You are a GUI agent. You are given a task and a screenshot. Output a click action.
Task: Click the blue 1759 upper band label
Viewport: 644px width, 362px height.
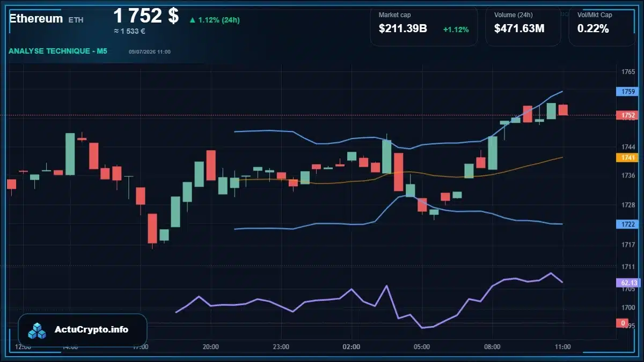pyautogui.click(x=628, y=92)
